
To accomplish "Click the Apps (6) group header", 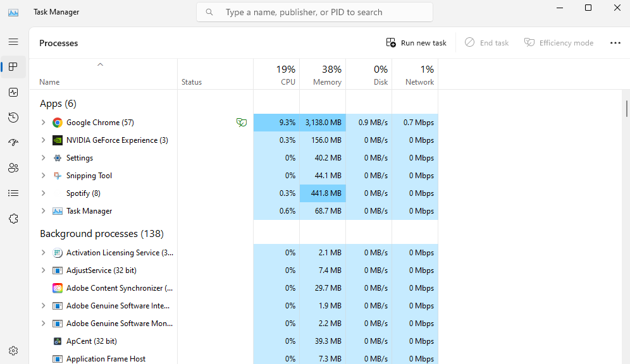I will [58, 104].
